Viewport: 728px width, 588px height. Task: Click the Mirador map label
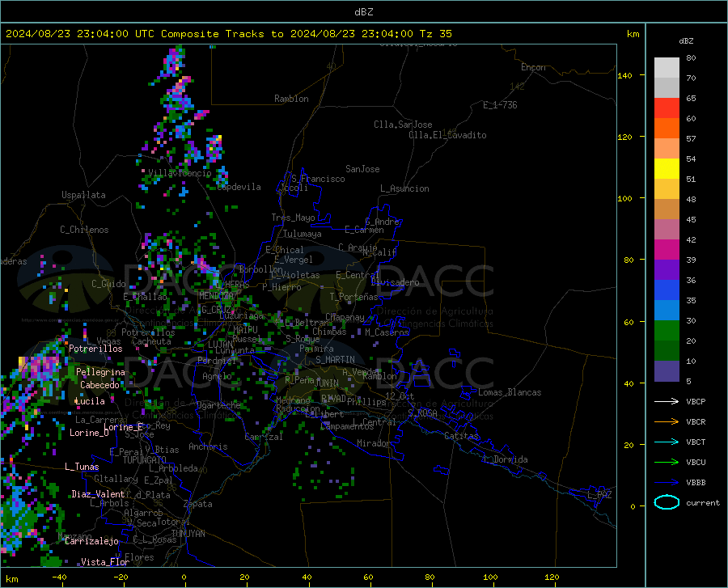(x=373, y=444)
